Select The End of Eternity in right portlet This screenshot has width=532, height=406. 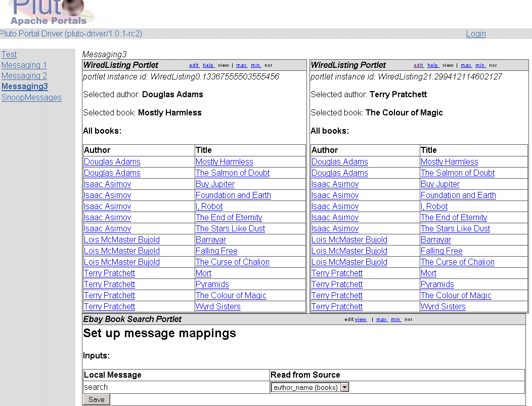point(454,218)
